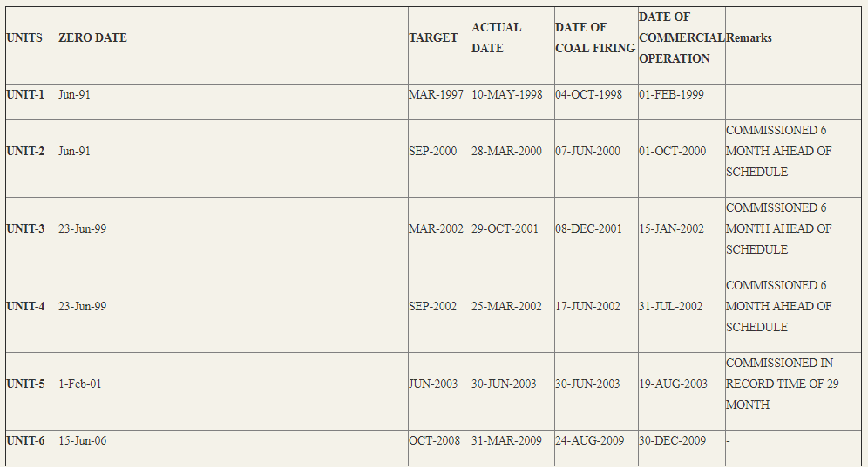Viewport: 868px width, 476px height.
Task: Select the SEP-2002 target cell
Action: [x=433, y=306]
